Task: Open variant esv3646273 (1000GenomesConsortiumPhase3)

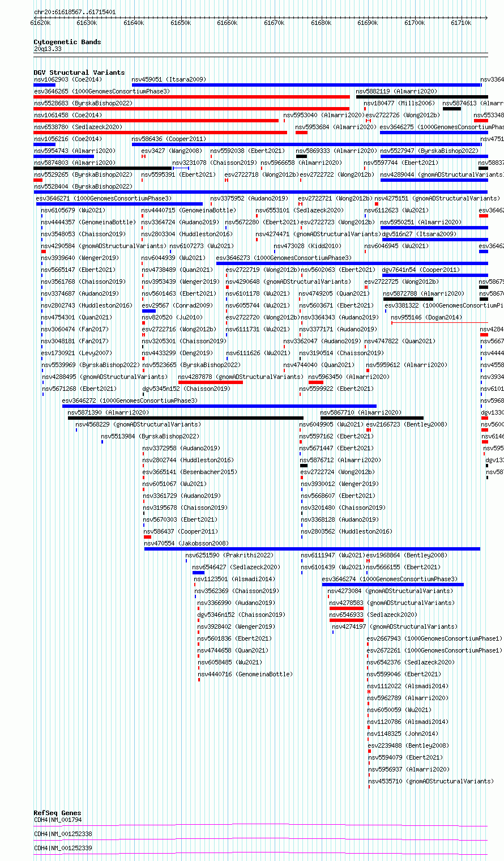Action: 284,258
